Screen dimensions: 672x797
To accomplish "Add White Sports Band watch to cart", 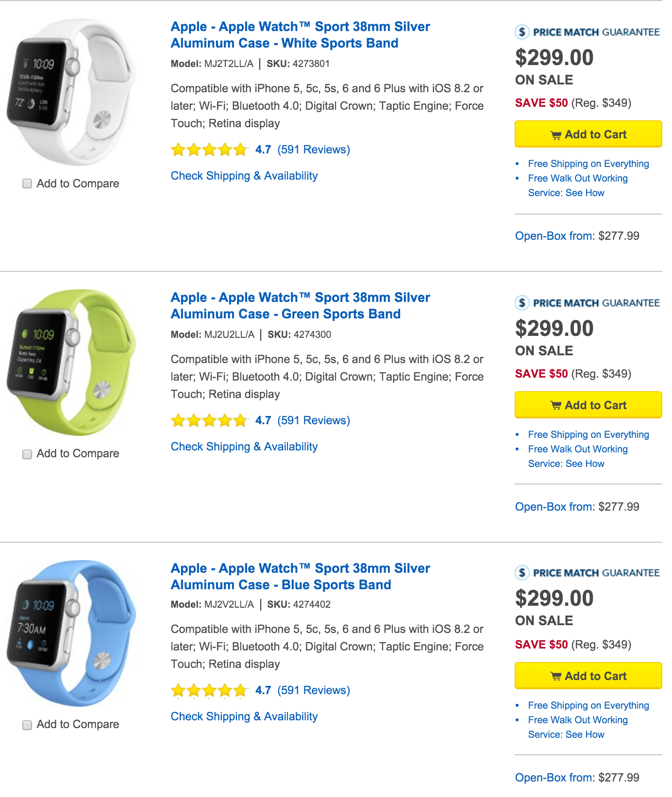I will [588, 134].
